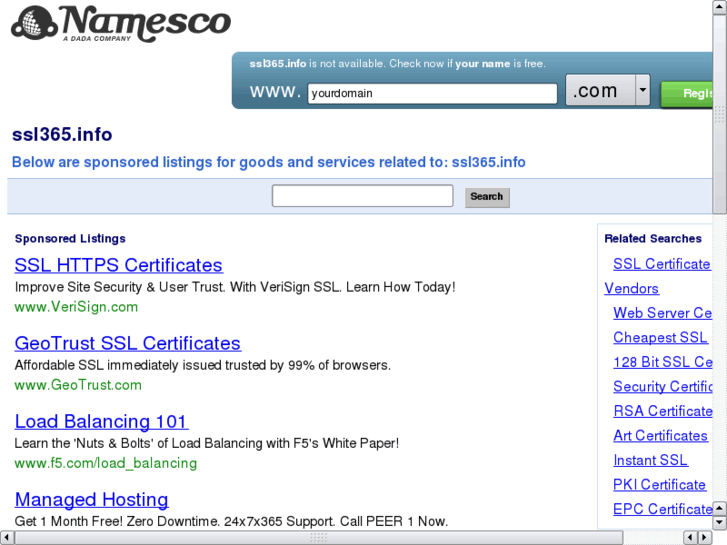Select the Cheapest SSL related search
The height and width of the screenshot is (545, 727).
pyautogui.click(x=659, y=338)
